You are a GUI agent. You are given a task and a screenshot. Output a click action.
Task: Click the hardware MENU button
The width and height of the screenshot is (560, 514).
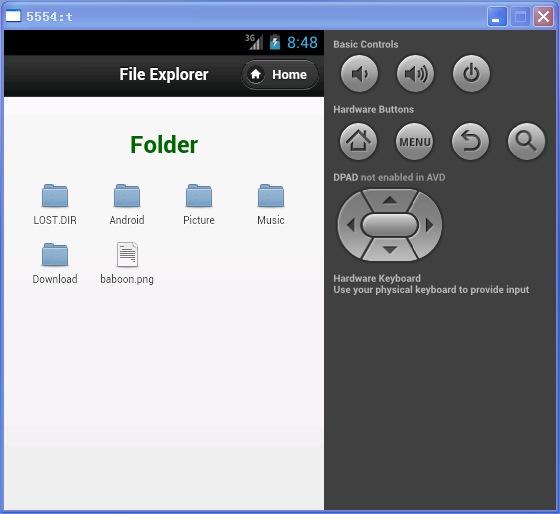point(414,142)
